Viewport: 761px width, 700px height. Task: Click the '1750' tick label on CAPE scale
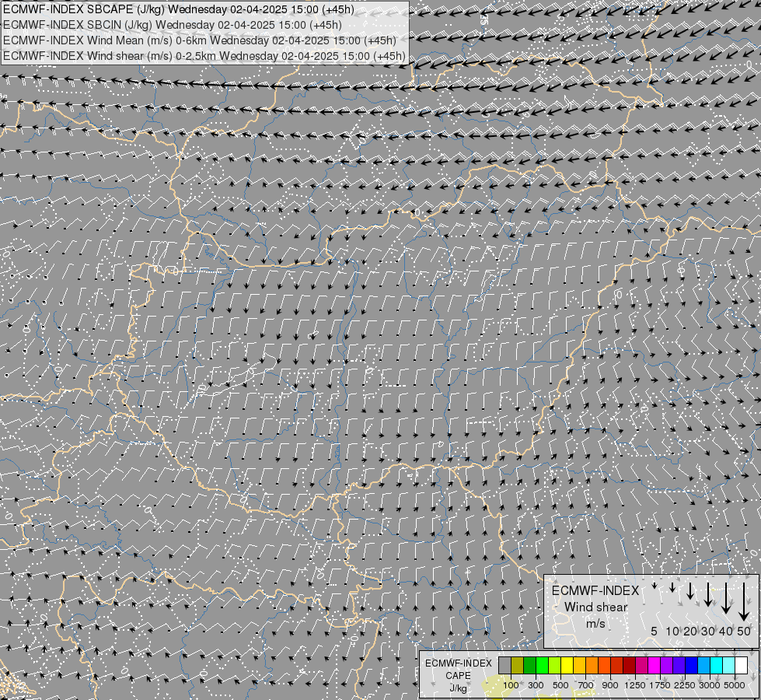pos(660,685)
